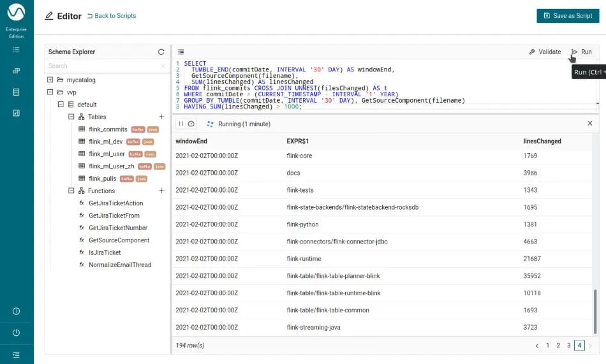Collapse the Functions tree group
This screenshot has width=606, height=364.
[x=71, y=191]
